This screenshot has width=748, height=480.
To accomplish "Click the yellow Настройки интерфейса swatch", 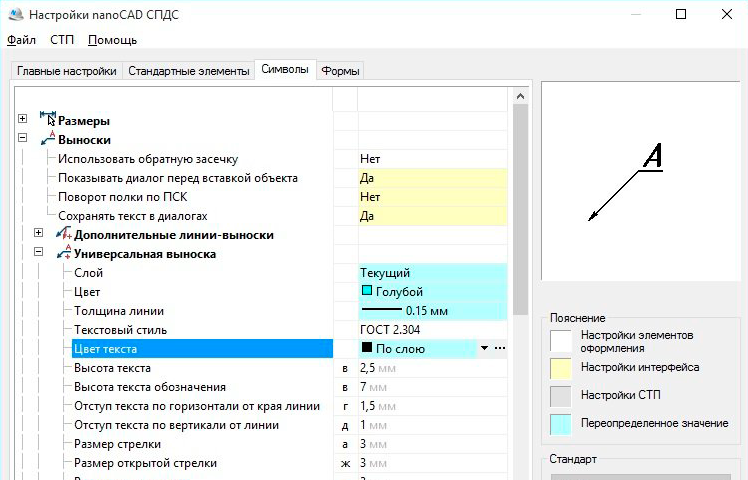I will [561, 368].
